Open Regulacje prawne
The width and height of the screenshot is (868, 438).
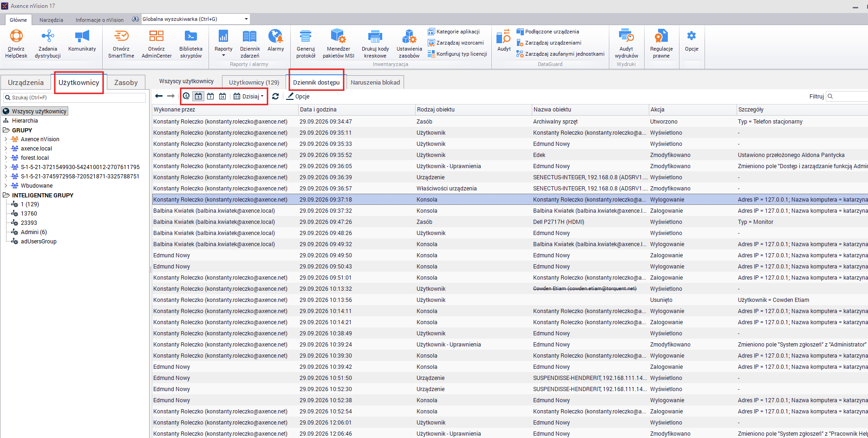661,43
